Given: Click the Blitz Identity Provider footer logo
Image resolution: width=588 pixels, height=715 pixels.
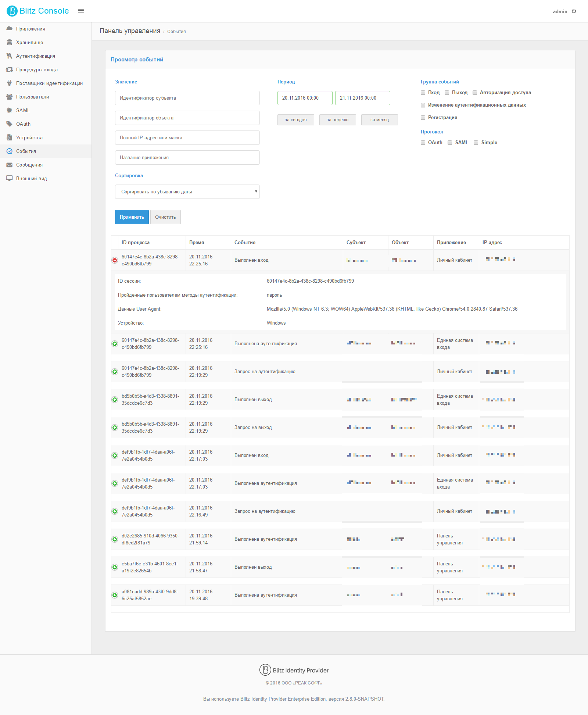Looking at the screenshot, I should (265, 670).
